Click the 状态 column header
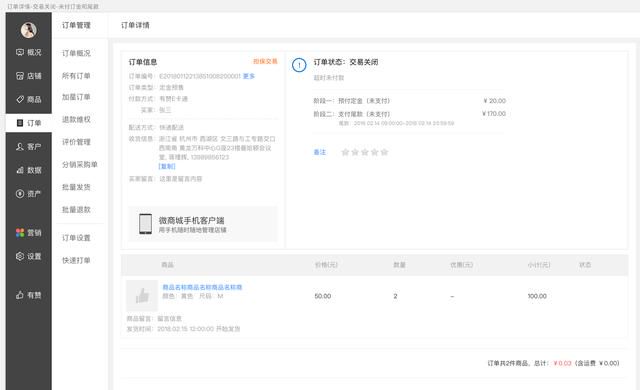640x390 pixels. (x=585, y=265)
